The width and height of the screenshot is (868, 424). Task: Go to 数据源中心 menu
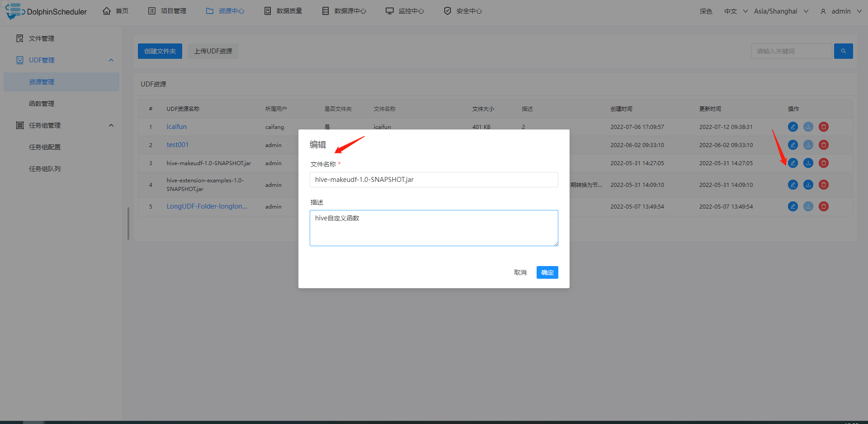(x=344, y=11)
